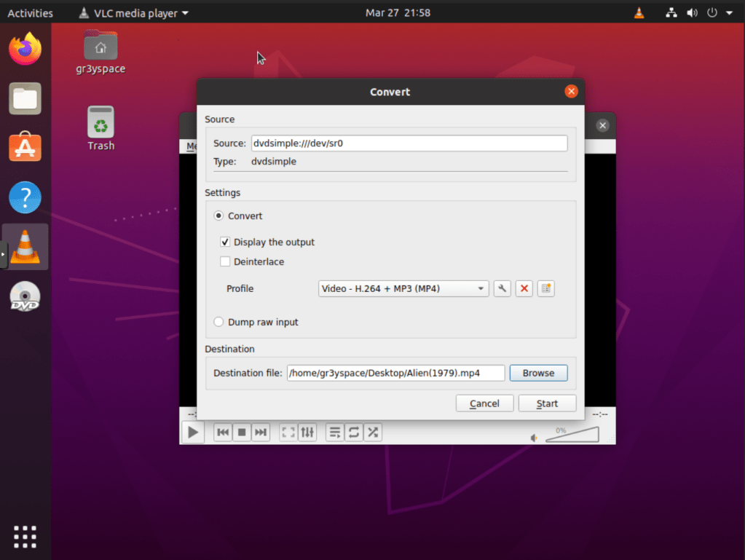
Task: Uncheck Display the output checkbox
Action: [225, 242]
